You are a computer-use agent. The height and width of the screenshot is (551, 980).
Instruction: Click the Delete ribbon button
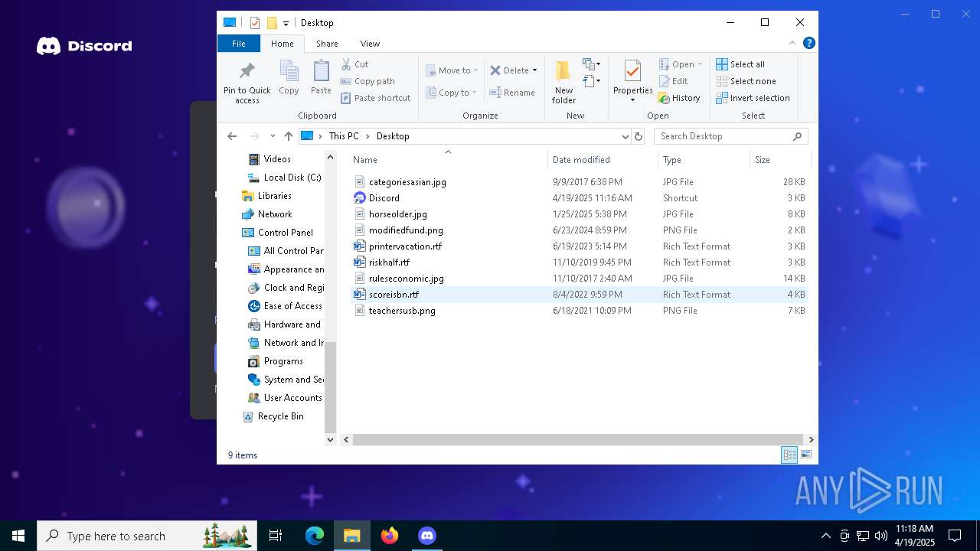pyautogui.click(x=509, y=70)
